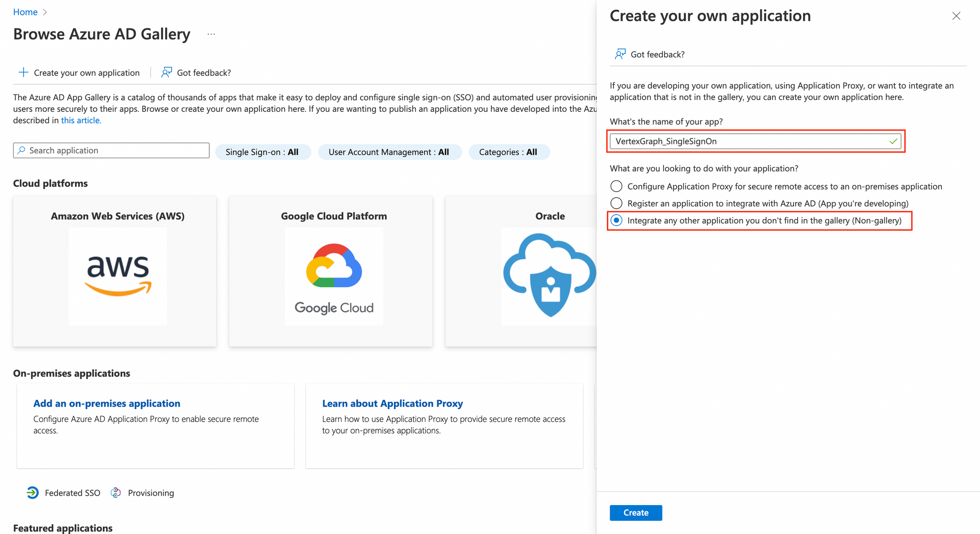This screenshot has width=980, height=534.
Task: Open the 'this article' link
Action: pyautogui.click(x=81, y=120)
